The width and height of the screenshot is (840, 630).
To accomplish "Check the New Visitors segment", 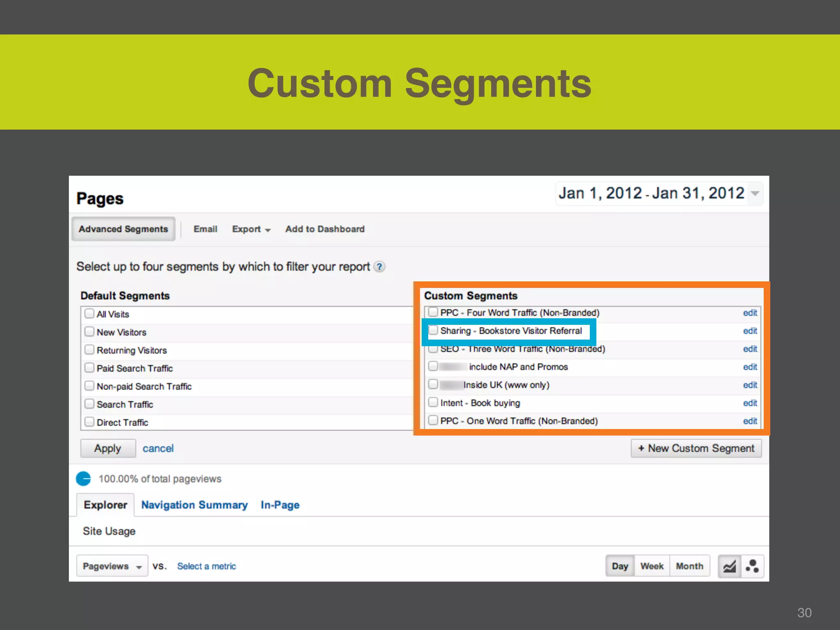I will (x=89, y=332).
